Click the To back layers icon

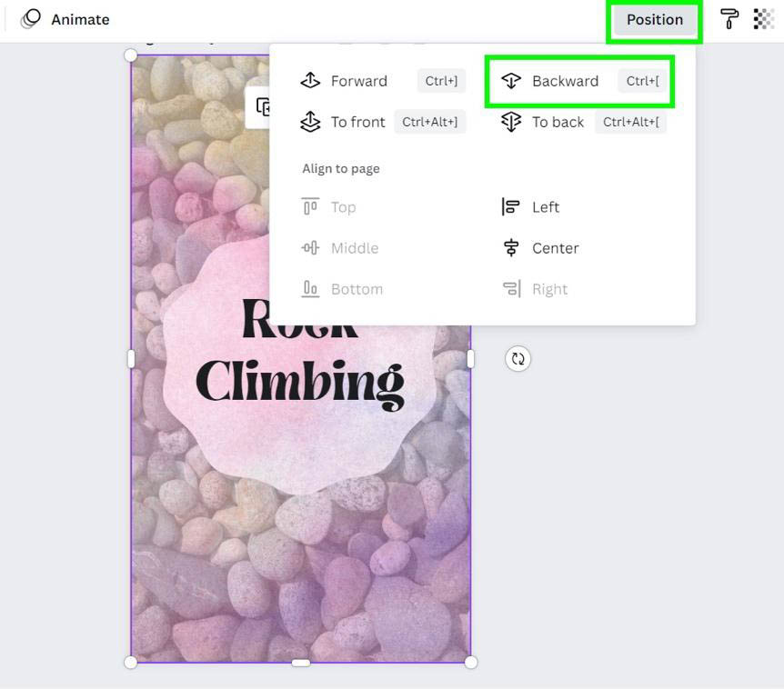[x=511, y=122]
